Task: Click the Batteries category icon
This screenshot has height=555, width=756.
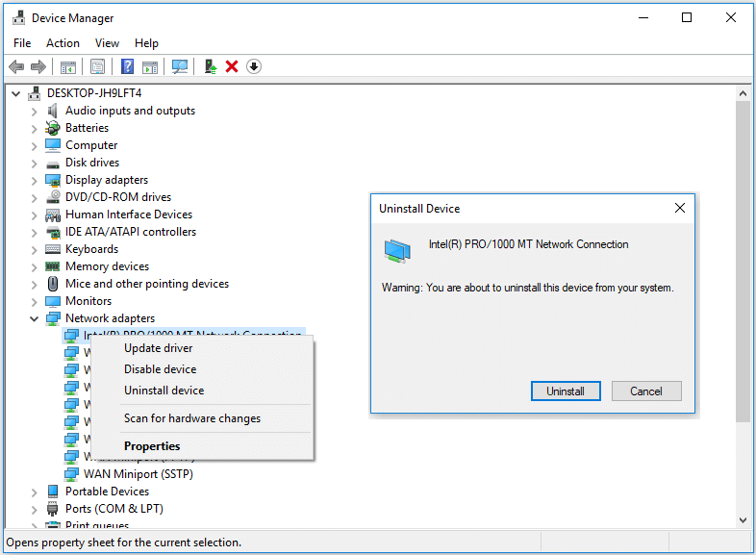Action: (52, 128)
